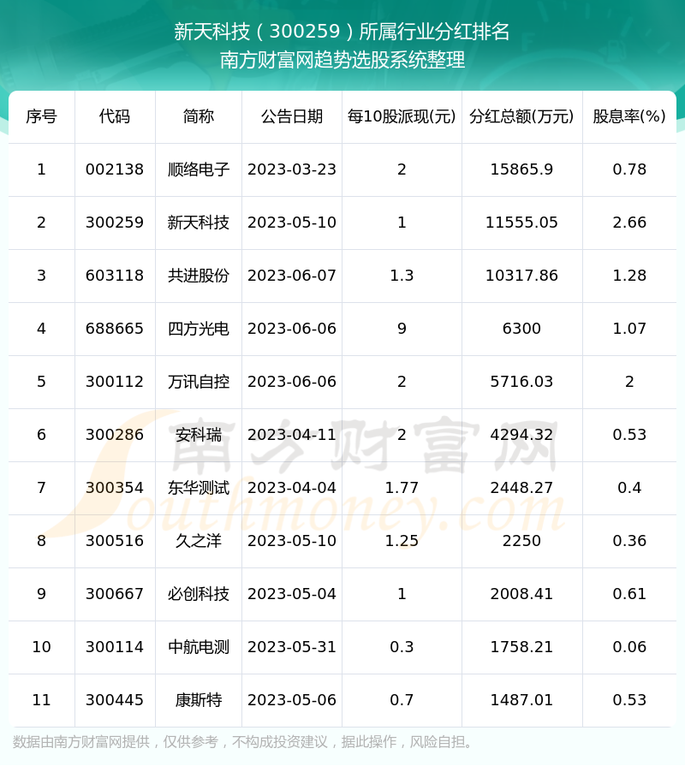The height and width of the screenshot is (784, 685).
Task: Select stock code 300667
Action: [115, 593]
